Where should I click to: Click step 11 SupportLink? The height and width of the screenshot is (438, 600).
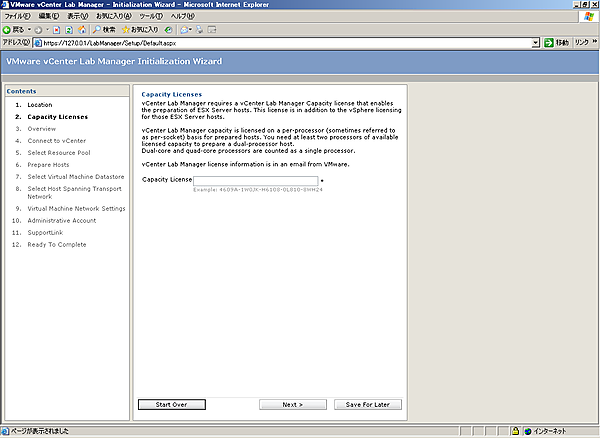(45, 233)
